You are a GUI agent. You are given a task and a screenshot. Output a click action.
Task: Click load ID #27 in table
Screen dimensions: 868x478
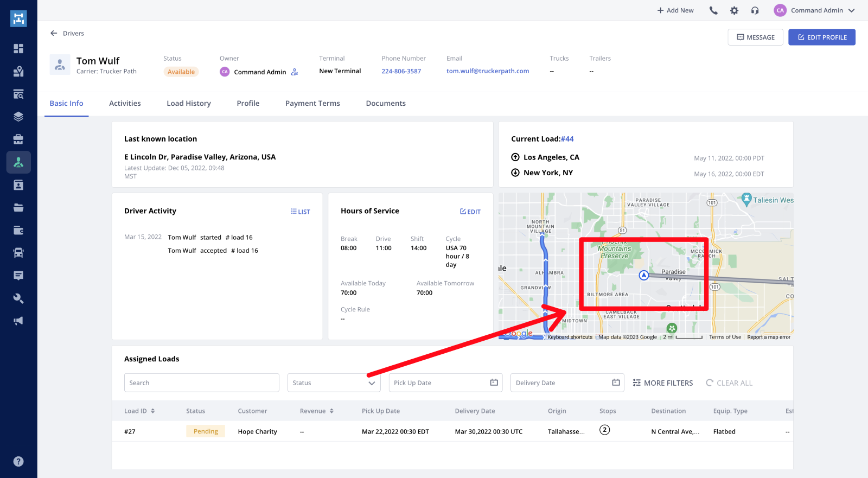coord(130,432)
